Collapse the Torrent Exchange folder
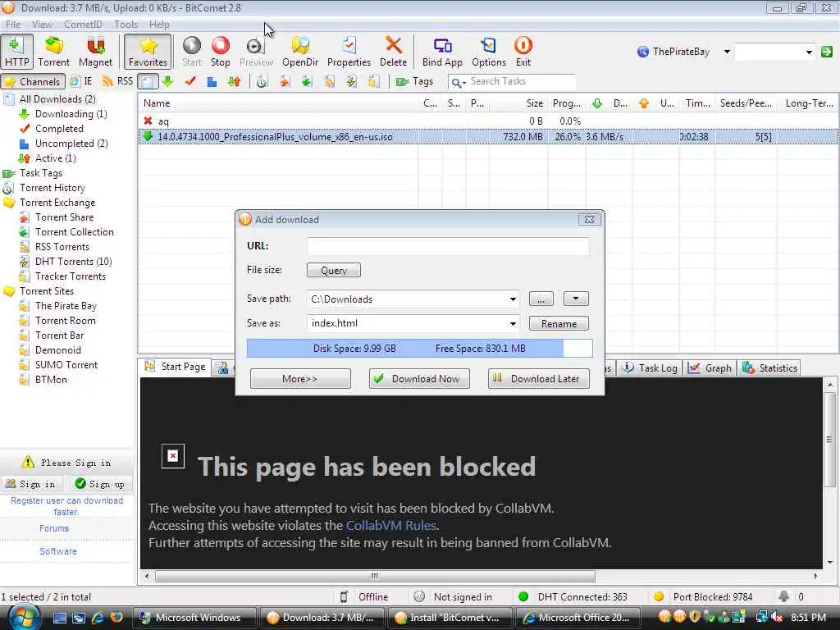 (x=9, y=203)
